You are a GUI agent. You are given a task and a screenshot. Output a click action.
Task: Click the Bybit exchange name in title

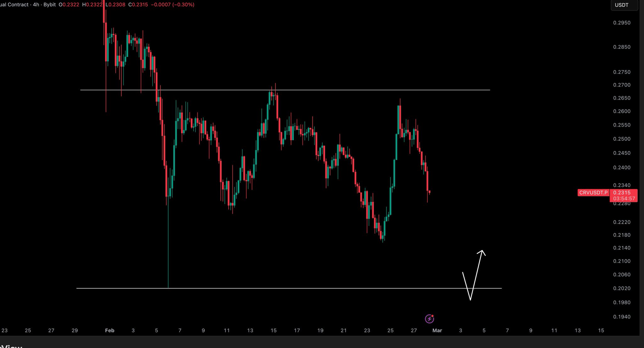(50, 5)
